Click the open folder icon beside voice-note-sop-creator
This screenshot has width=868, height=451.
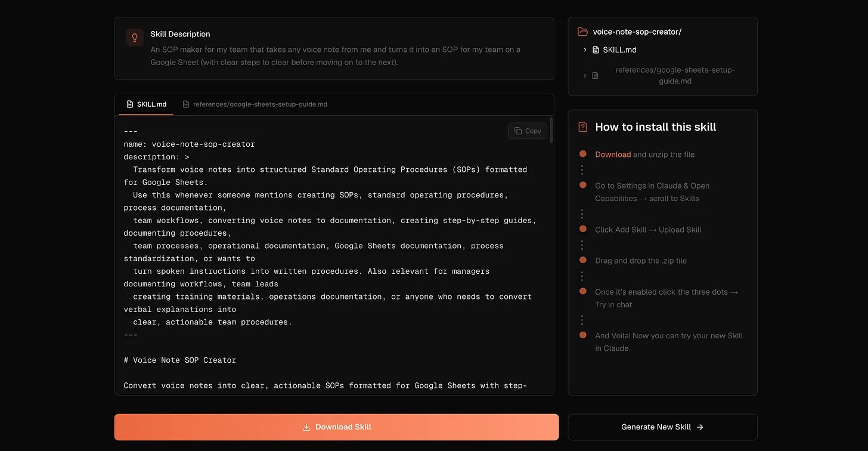tap(583, 32)
